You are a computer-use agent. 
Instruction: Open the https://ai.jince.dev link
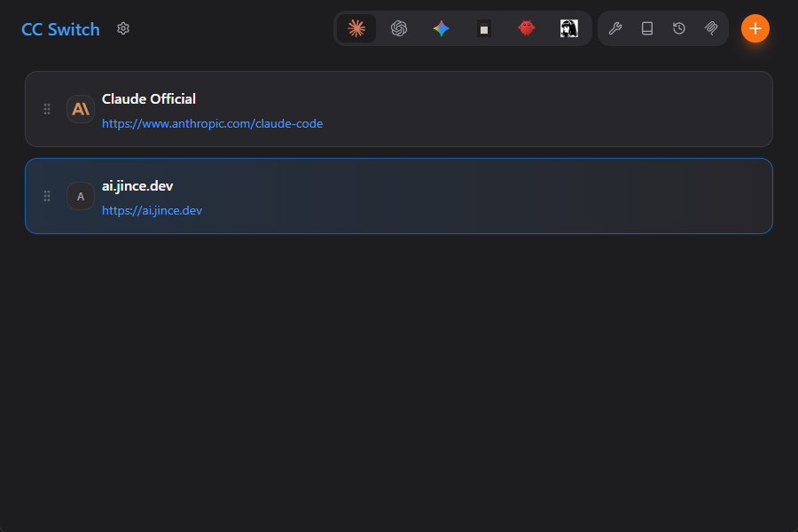pyautogui.click(x=152, y=211)
